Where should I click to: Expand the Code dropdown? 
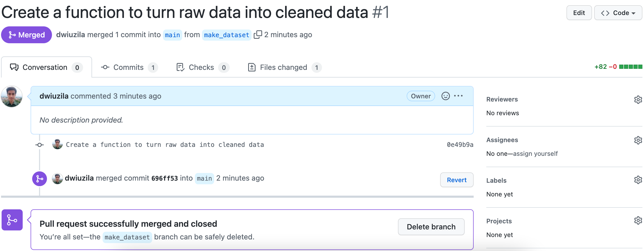(618, 12)
